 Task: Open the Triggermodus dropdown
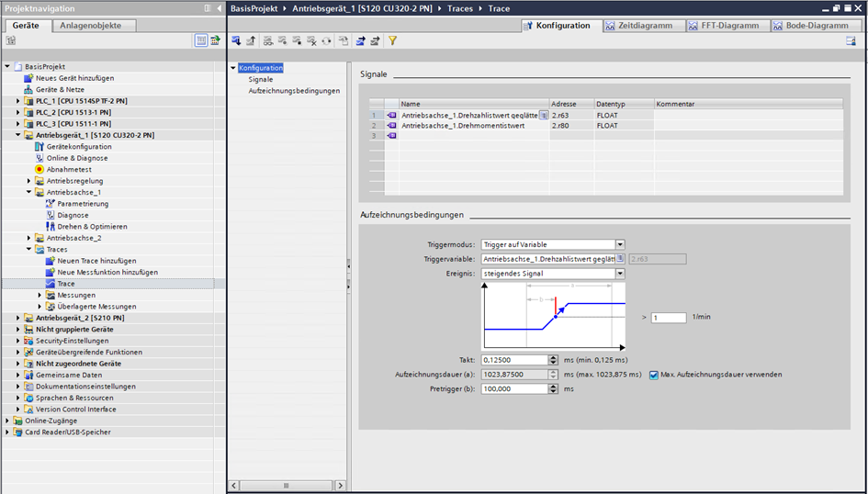[x=620, y=244]
